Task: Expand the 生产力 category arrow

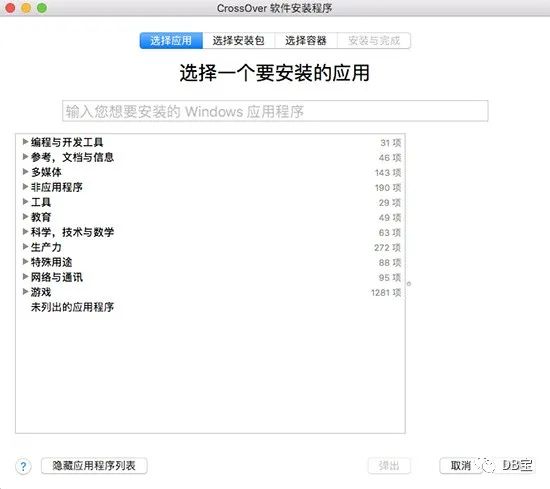Action: coord(25,247)
